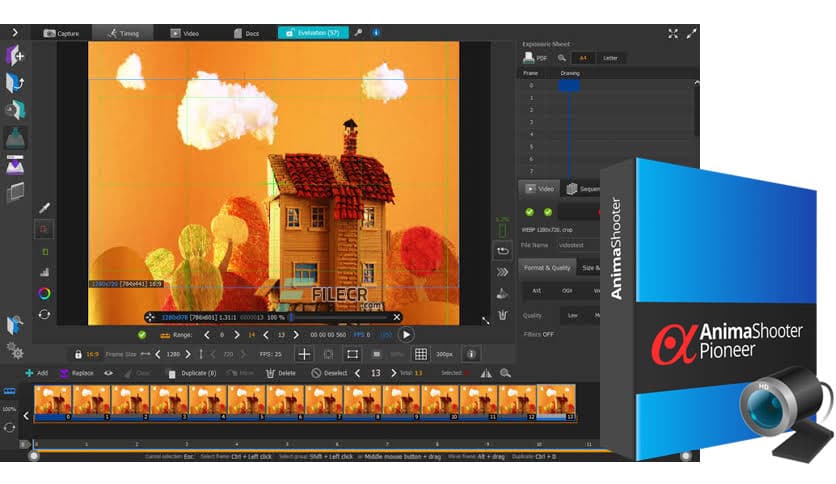Add a new frame
The height and width of the screenshot is (484, 836).
pyautogui.click(x=36, y=373)
